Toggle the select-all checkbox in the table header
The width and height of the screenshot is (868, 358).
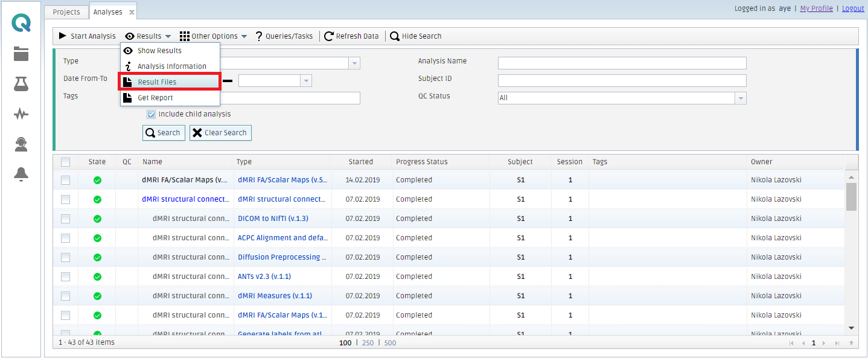tap(65, 162)
